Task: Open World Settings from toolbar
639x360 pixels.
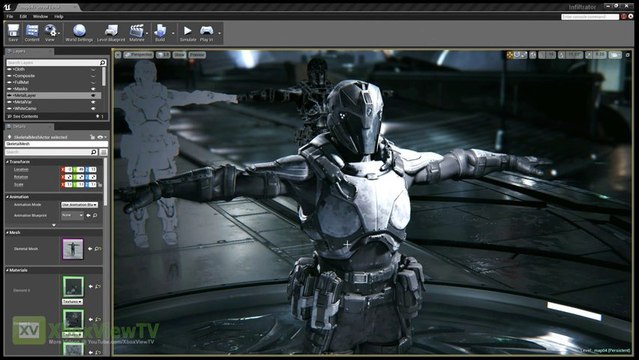Action: pos(79,31)
